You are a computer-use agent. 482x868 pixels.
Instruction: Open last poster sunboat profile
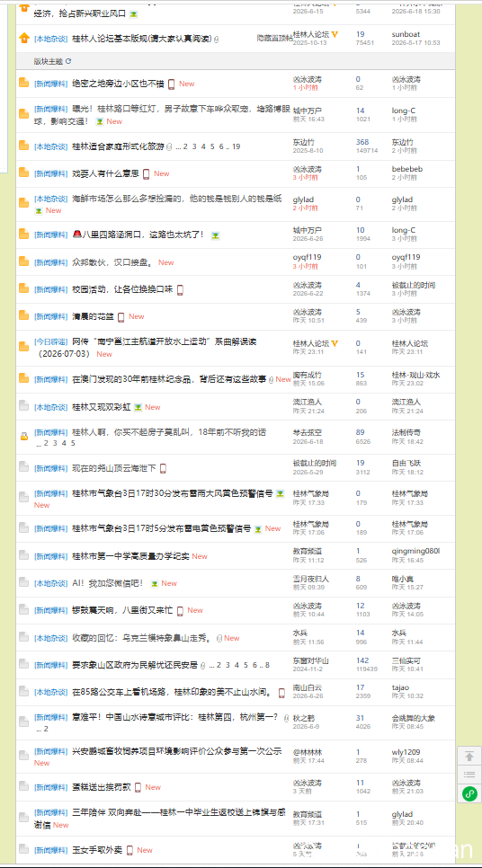coord(406,34)
